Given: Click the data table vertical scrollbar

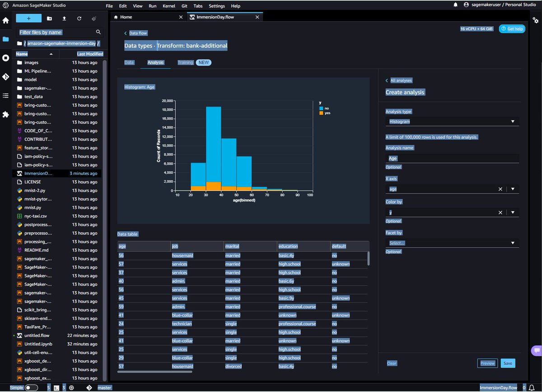Looking at the screenshot, I should pos(369,258).
